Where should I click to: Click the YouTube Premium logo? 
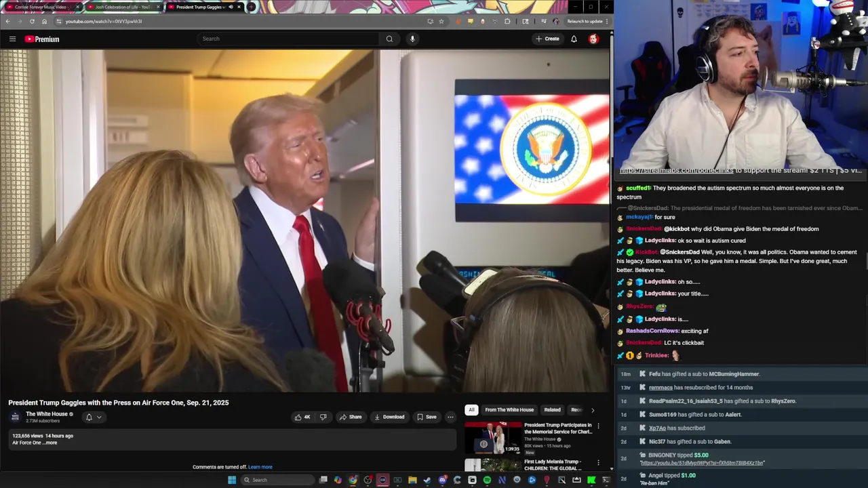click(x=42, y=39)
